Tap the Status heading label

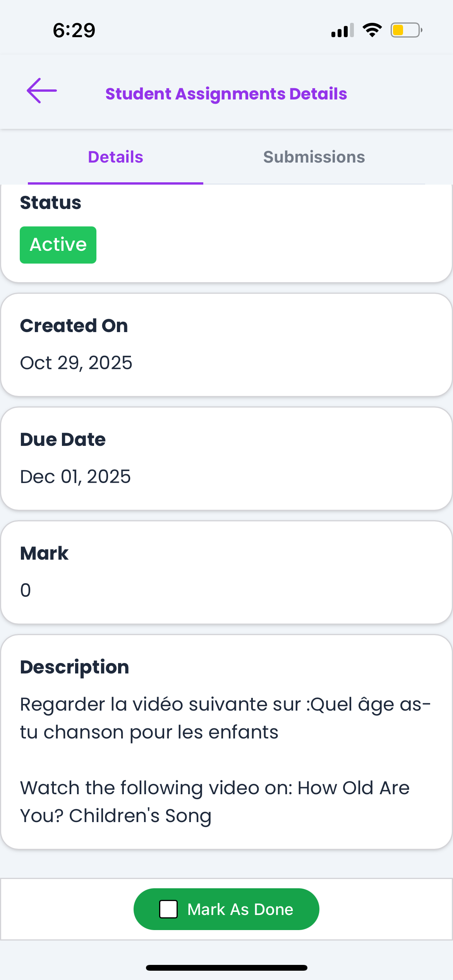(51, 203)
